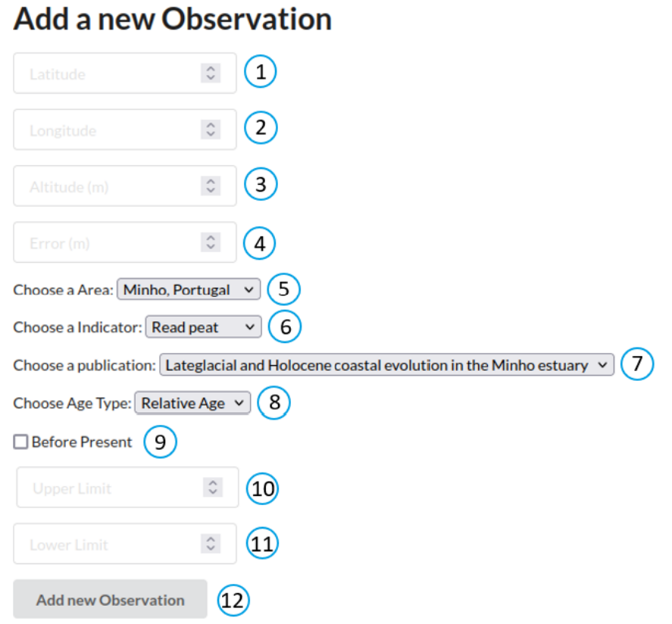Enable the Before Present checkbox

pos(20,442)
